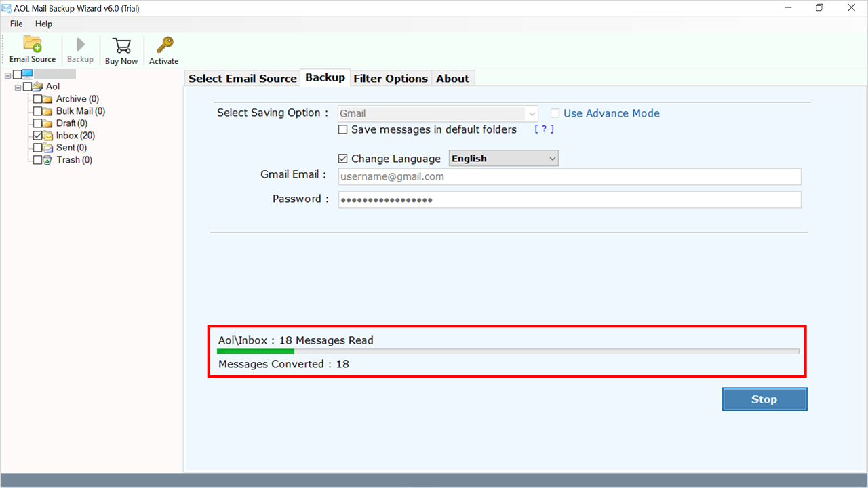Click the Trash bin icon

click(x=47, y=160)
